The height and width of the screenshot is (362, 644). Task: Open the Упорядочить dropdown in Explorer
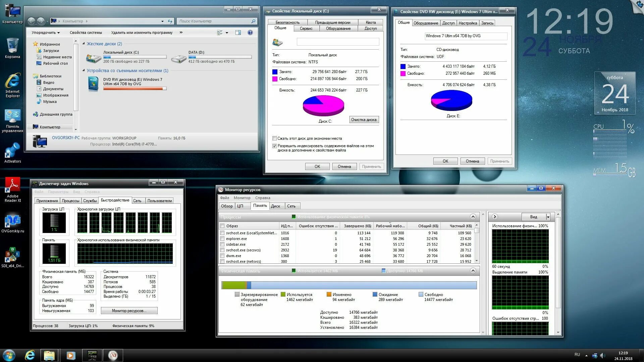coord(46,33)
